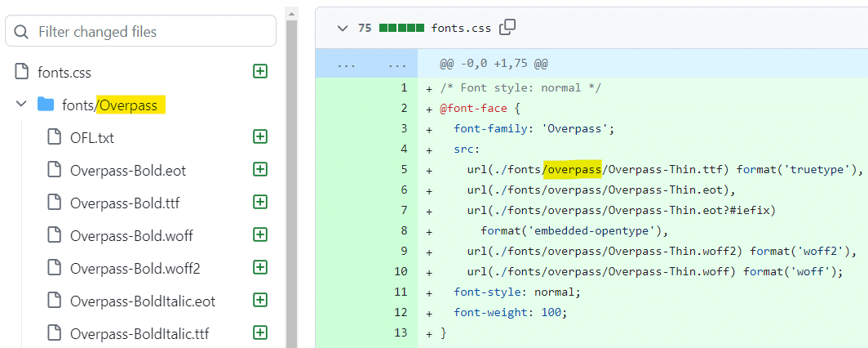Click the file icon beside Overpass-Bold.woff2
868x348 pixels.
54,268
